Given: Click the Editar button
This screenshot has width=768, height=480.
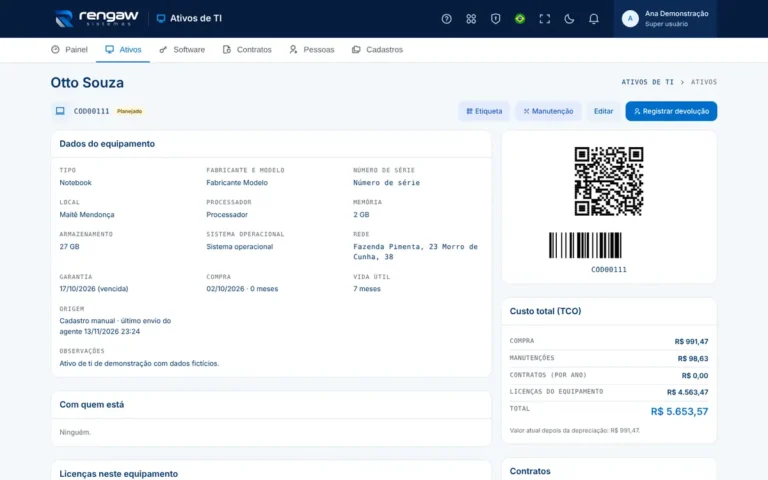Looking at the screenshot, I should click(x=603, y=111).
